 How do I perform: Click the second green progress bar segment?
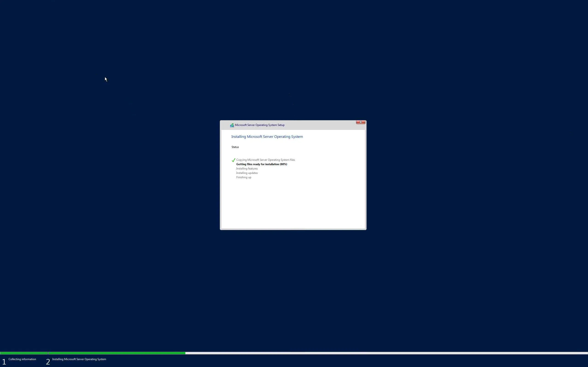point(117,353)
